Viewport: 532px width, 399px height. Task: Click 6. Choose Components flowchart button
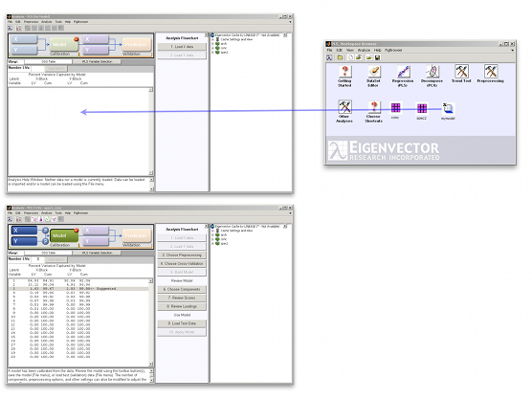[x=182, y=289]
